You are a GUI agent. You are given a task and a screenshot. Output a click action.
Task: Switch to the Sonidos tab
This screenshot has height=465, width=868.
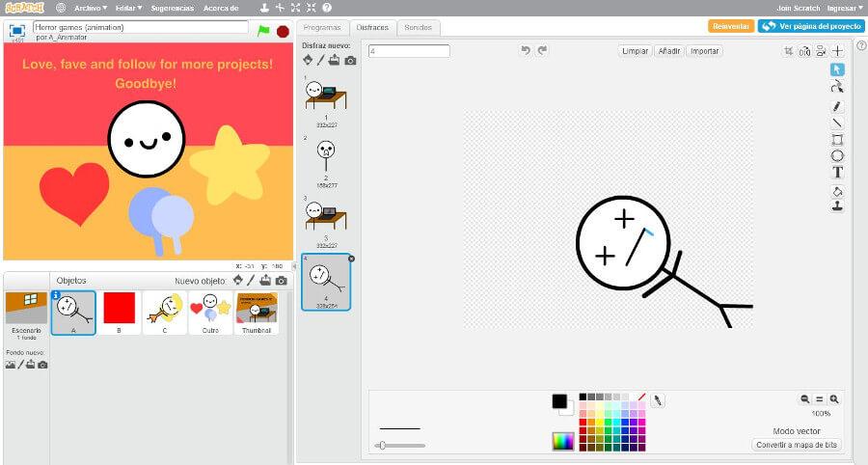pyautogui.click(x=418, y=27)
